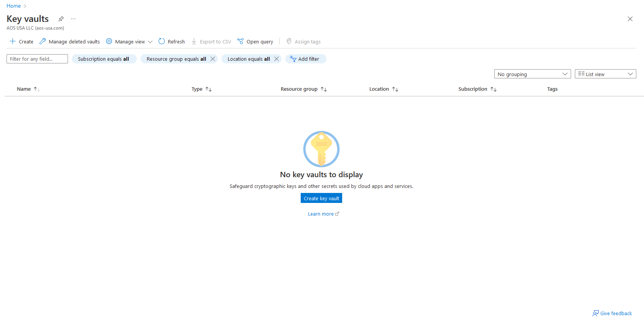This screenshot has height=324, width=644.
Task: Click the Filter for any field box
Action: (37, 59)
